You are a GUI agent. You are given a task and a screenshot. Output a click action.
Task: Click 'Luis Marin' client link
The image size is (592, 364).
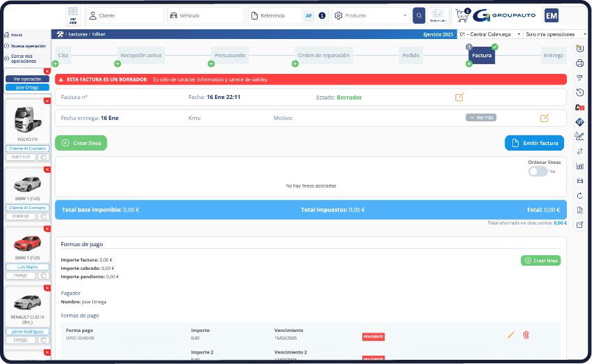[x=27, y=267]
